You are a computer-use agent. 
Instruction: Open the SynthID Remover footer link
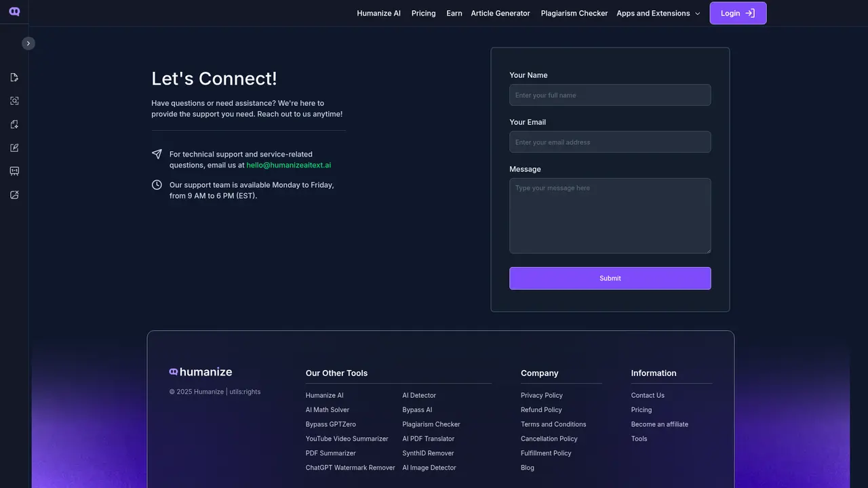tap(428, 453)
